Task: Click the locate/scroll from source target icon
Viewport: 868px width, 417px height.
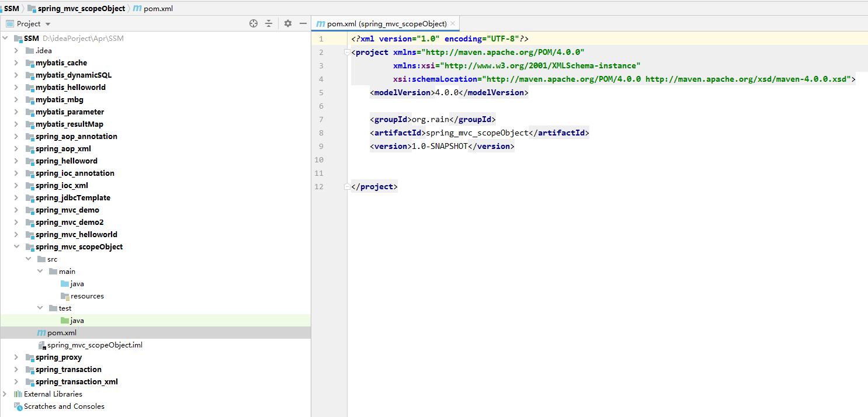Action: click(254, 23)
